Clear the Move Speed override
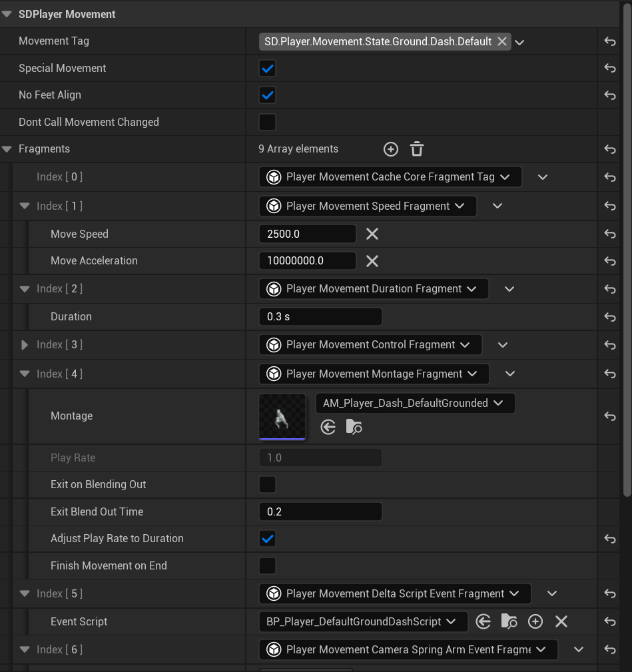 click(x=372, y=234)
